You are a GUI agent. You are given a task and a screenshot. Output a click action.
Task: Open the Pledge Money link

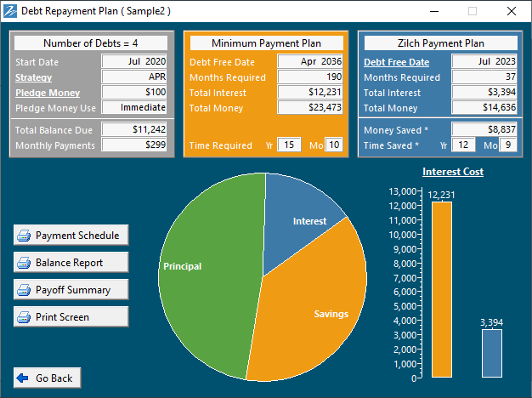tap(48, 93)
